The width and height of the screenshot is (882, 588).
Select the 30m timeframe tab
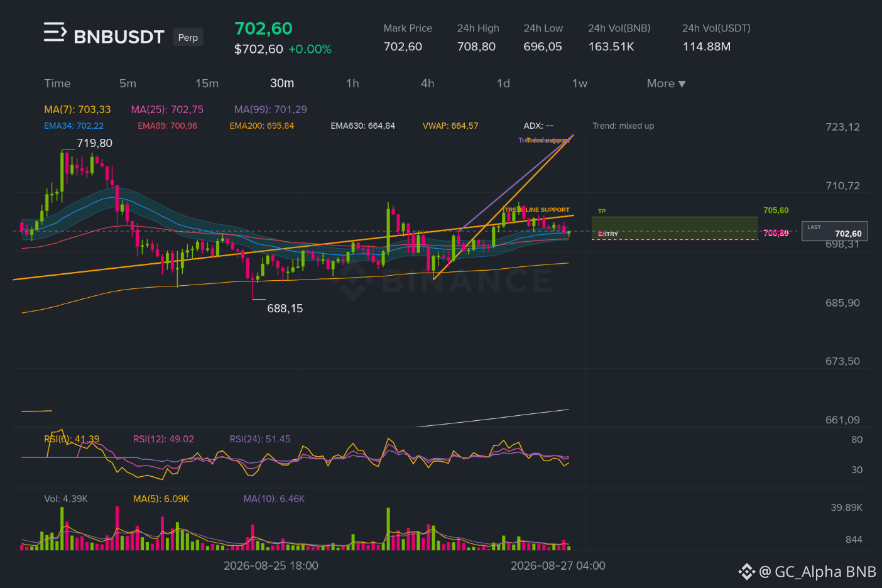pyautogui.click(x=282, y=84)
